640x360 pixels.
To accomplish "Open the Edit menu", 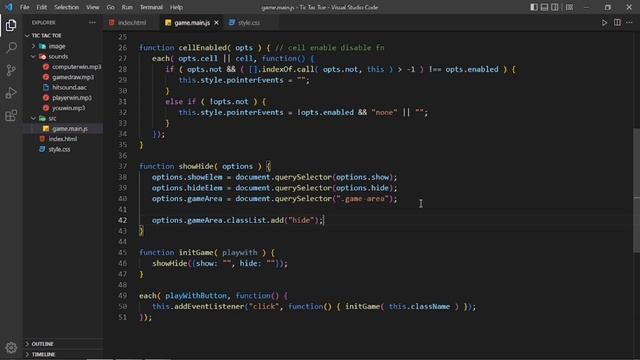I will (x=42, y=7).
